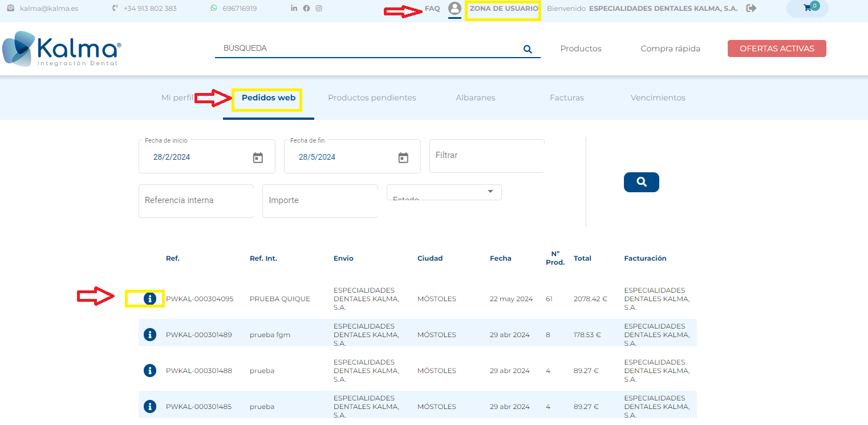Click the Ref. column header
The width and height of the screenshot is (868, 425).
pyautogui.click(x=173, y=258)
